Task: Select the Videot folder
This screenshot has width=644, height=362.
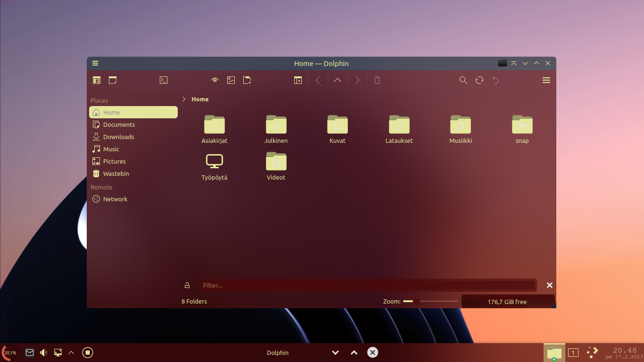Action: pos(276,166)
